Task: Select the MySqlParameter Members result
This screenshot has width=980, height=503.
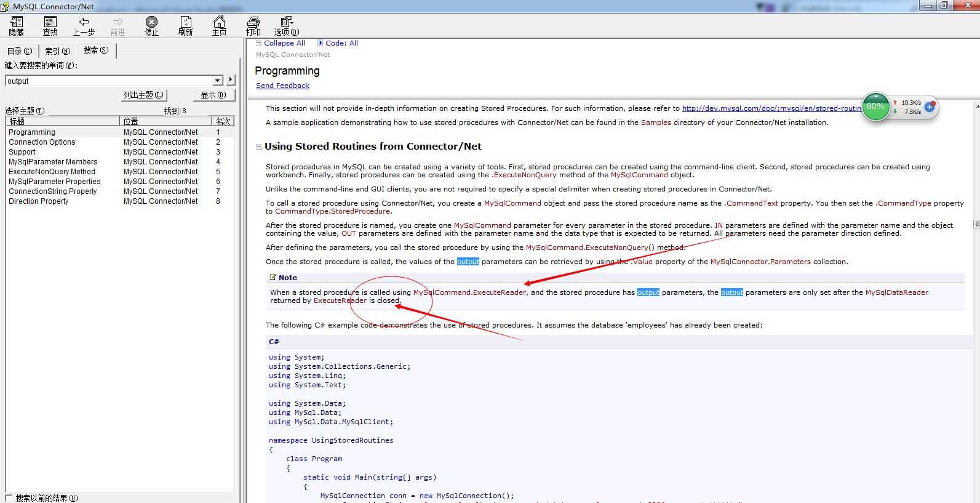Action: click(120, 162)
